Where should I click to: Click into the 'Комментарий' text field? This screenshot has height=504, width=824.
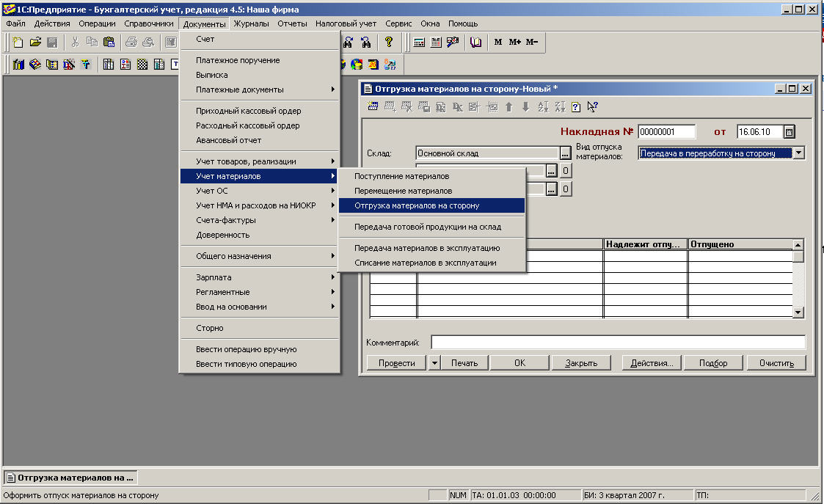point(618,343)
